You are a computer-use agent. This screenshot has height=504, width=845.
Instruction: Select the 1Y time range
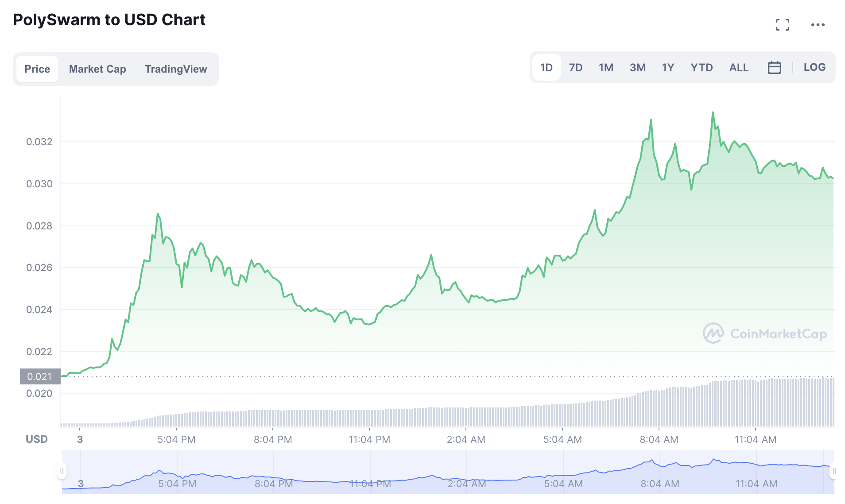pyautogui.click(x=667, y=67)
